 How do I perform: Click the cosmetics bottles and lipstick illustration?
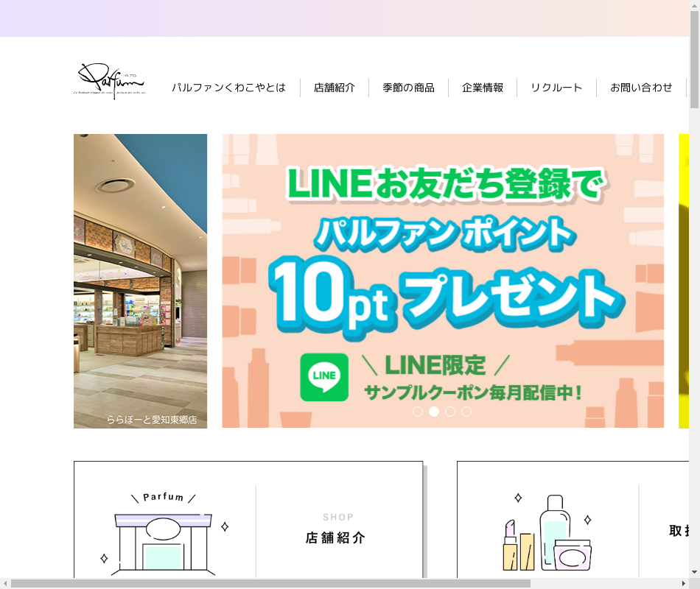pos(547,532)
